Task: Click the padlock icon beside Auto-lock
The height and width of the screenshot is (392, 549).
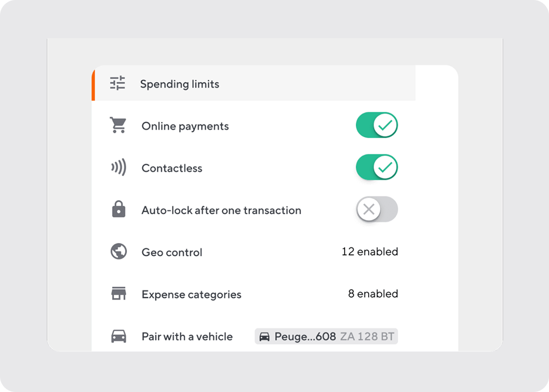Action: coord(118,210)
